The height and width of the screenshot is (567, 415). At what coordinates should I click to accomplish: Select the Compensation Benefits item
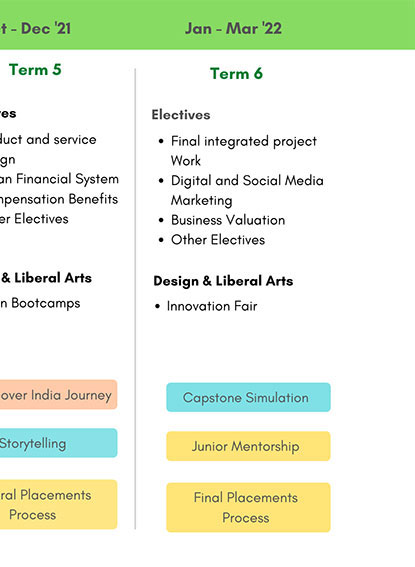tap(59, 199)
